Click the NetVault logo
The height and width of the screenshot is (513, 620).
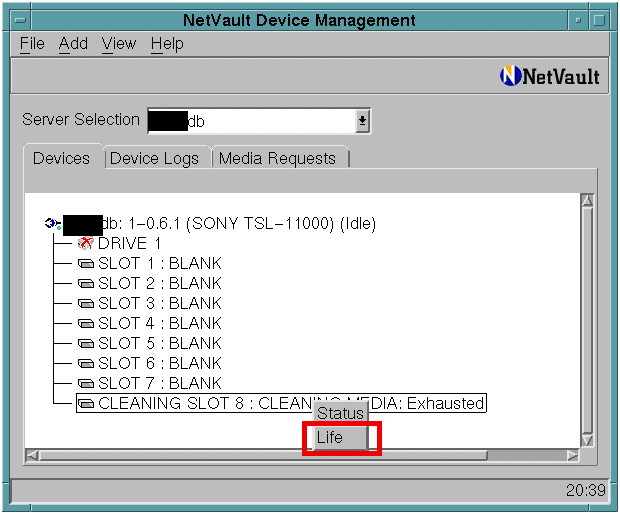(550, 76)
